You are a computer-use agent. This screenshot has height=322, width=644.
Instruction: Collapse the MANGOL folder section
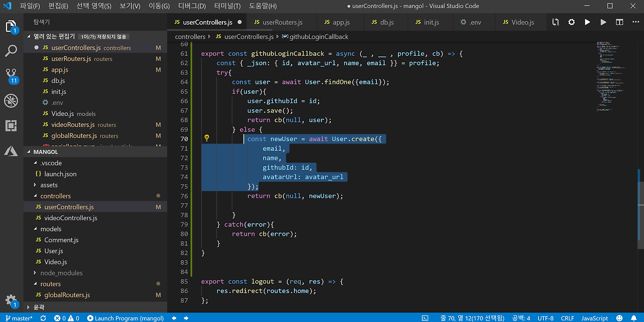[x=96, y=151]
